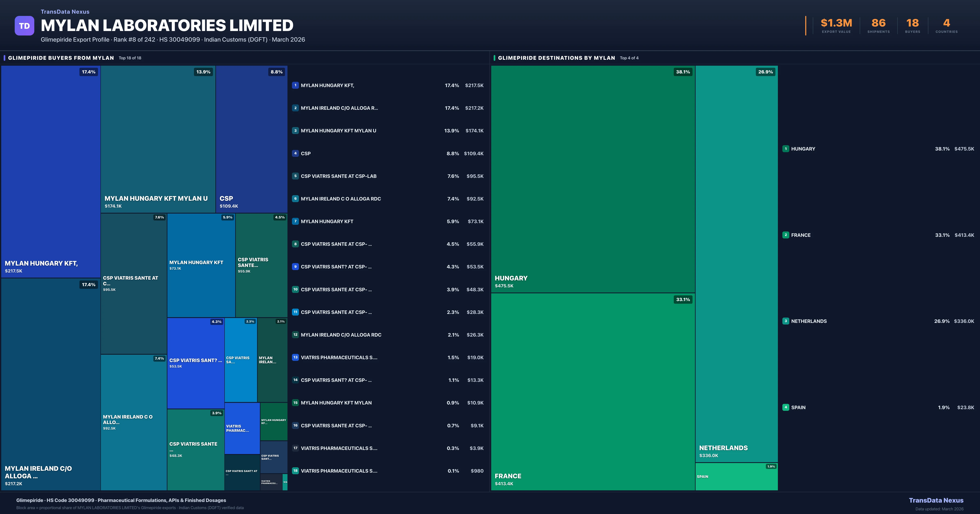Click rank badge 1 beside MYLAN HUNGARY KFT,

pos(295,85)
